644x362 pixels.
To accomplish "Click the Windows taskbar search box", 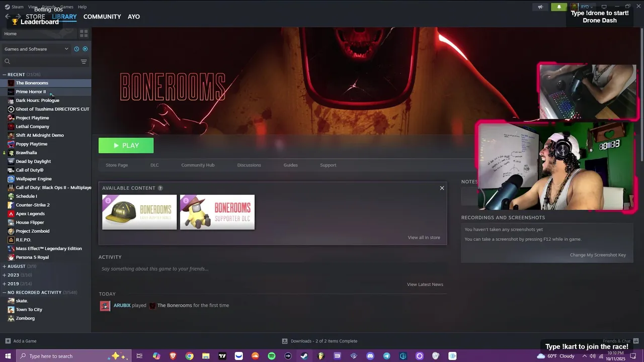I will [x=73, y=356].
